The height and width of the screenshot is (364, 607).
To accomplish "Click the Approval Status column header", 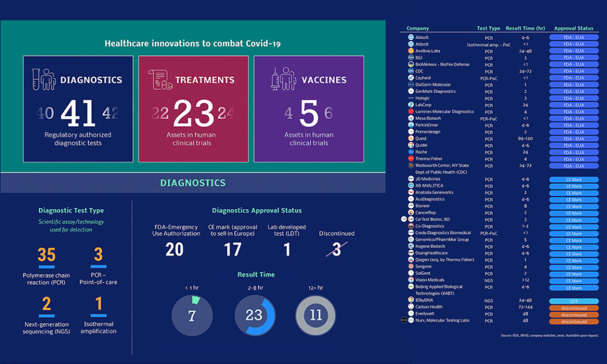I will pos(574,29).
